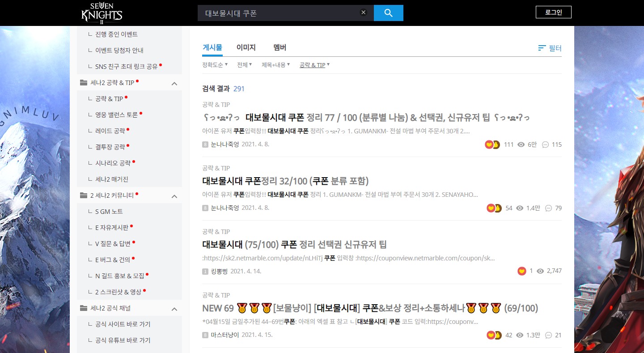Click preview snippet of the 75/100 post

coord(348,258)
